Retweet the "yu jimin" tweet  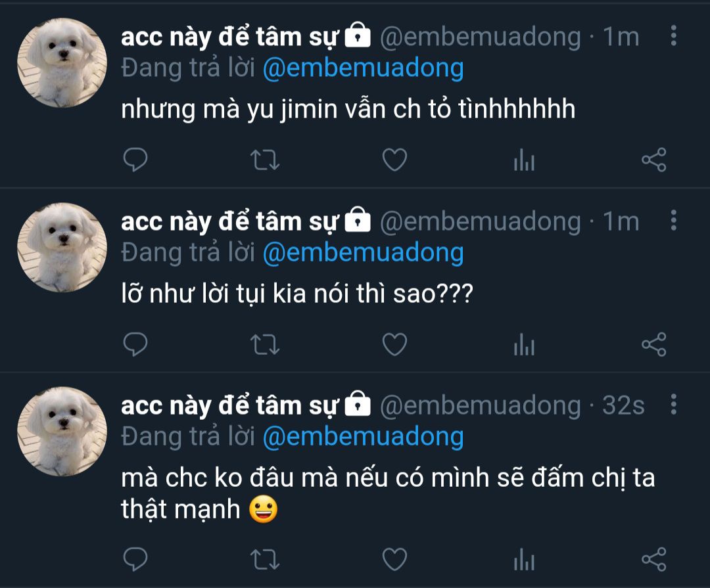pos(266,160)
